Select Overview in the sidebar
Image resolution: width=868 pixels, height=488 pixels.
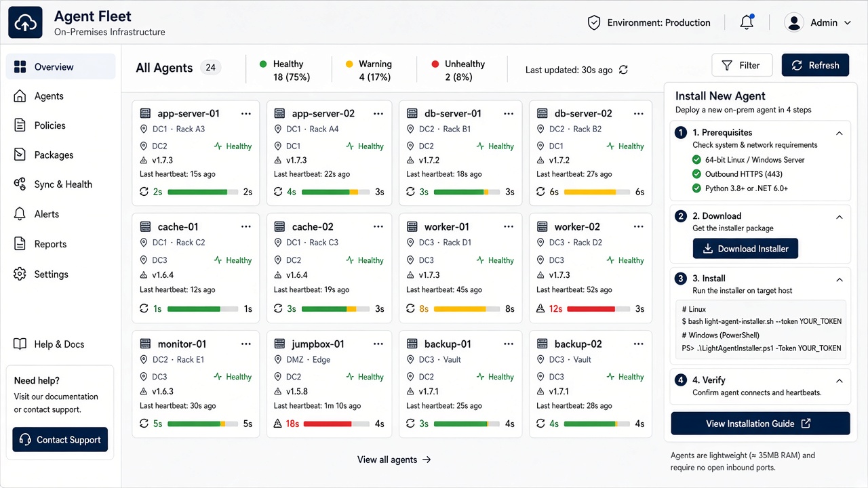coord(61,66)
